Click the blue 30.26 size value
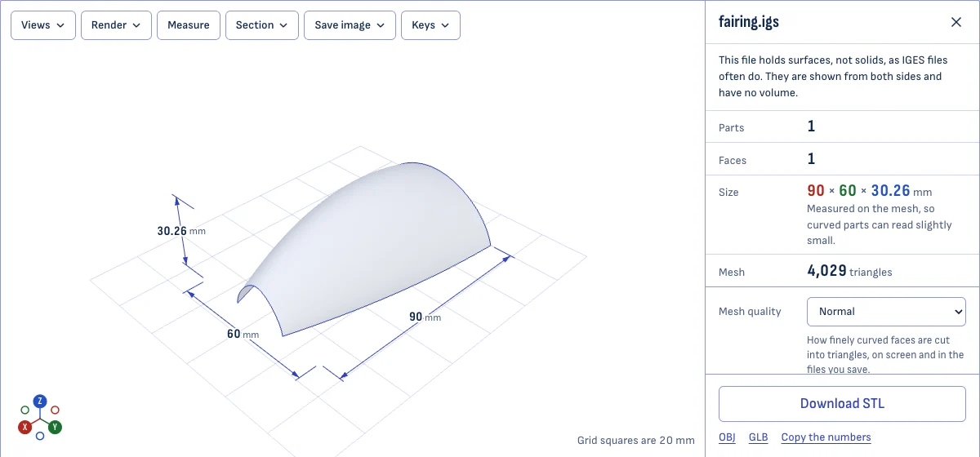The width and height of the screenshot is (980, 457). pyautogui.click(x=890, y=191)
